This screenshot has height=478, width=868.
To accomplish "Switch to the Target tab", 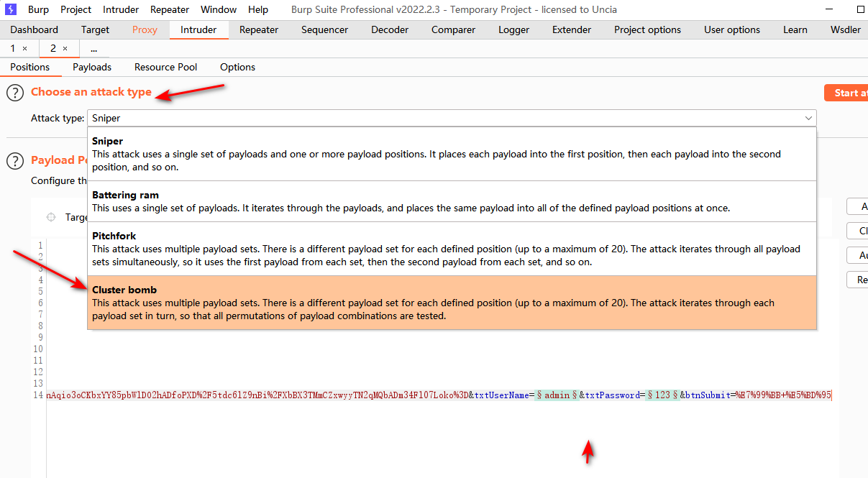I will pyautogui.click(x=95, y=29).
